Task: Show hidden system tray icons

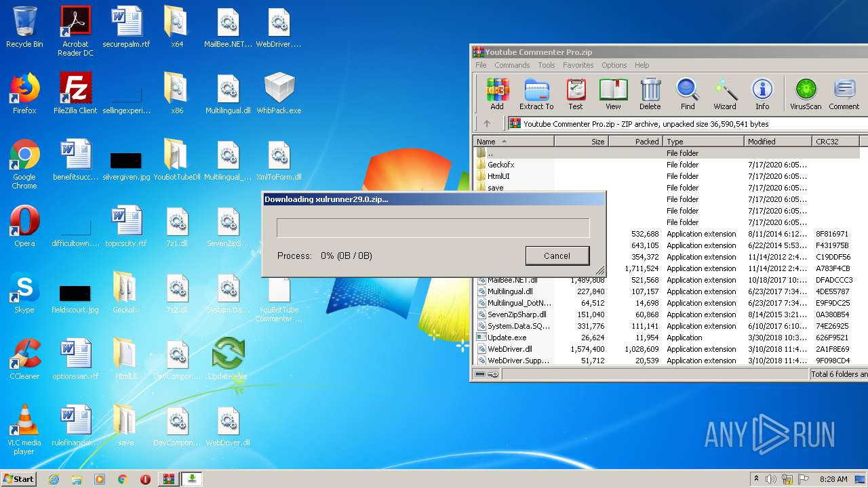Action: point(756,479)
